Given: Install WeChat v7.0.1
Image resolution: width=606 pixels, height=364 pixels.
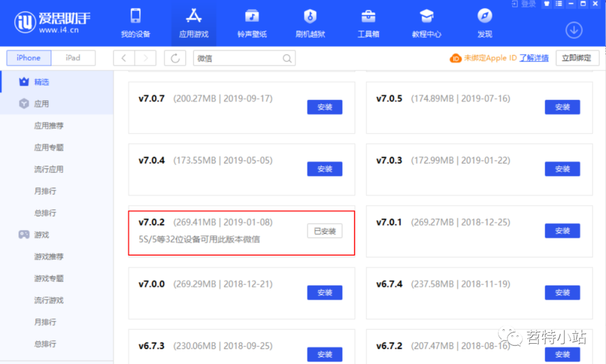Looking at the screenshot, I should coord(562,231).
